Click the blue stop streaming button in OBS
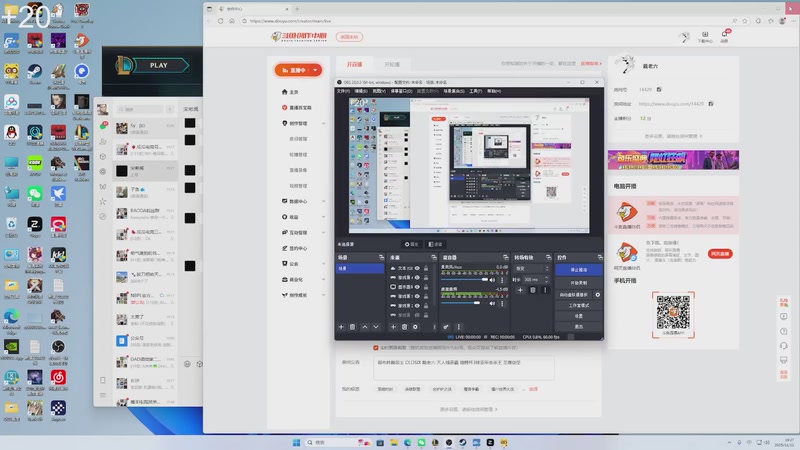 (x=578, y=269)
